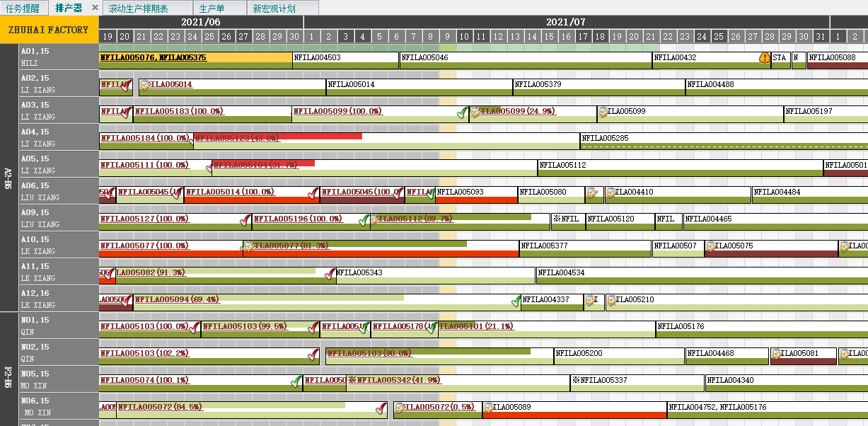This screenshot has width=868, height=426.
Task: Collapse the A2-H6 group sidebar
Action: [x=8, y=178]
